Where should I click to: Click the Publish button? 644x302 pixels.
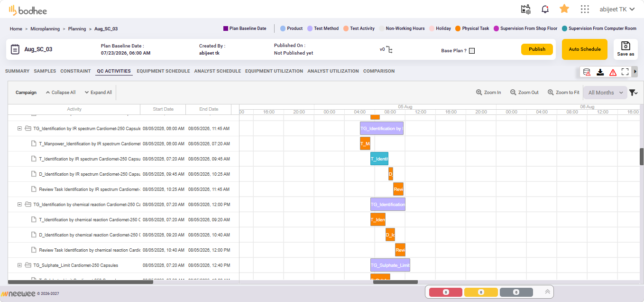pyautogui.click(x=537, y=49)
